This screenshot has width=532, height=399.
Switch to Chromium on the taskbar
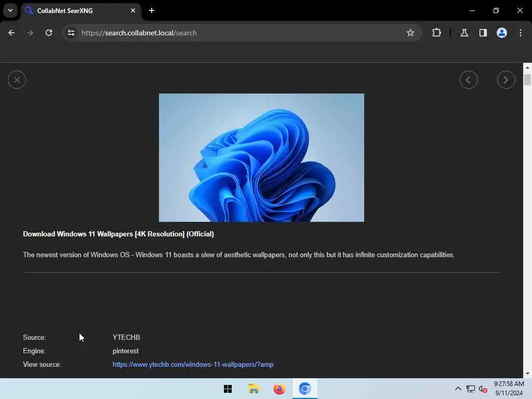(304, 389)
